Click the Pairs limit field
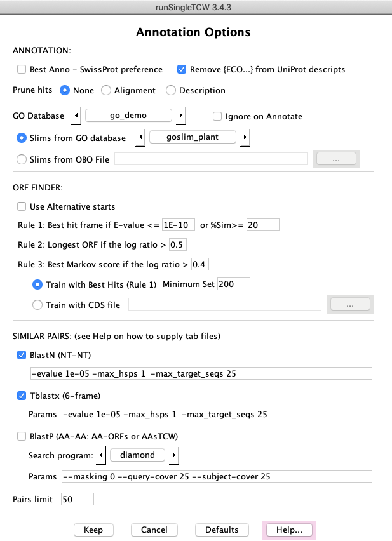The image size is (392, 541). [x=78, y=499]
